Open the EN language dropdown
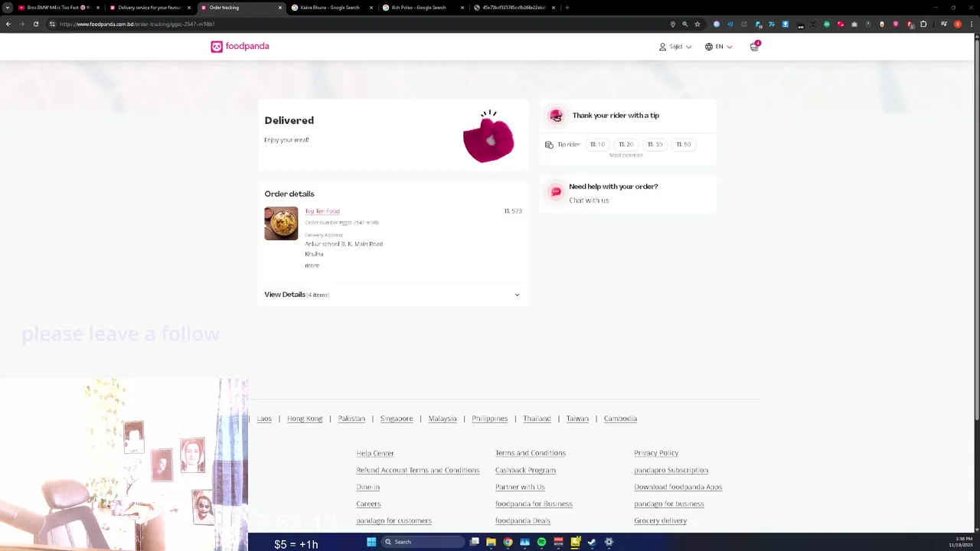Screen dimensions: 980x551 click(x=719, y=47)
